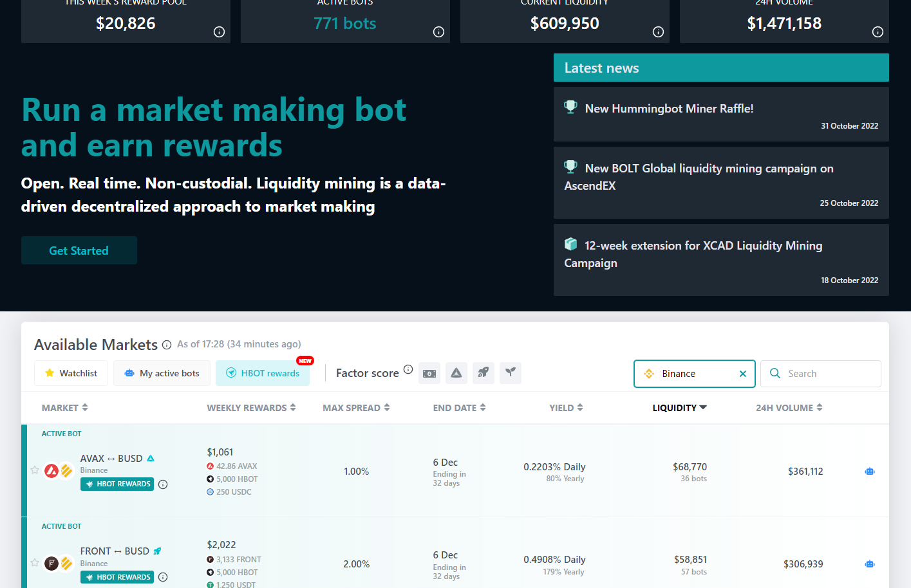
Task: Click the 3,133 FRONT reward line
Action: pyautogui.click(x=234, y=560)
